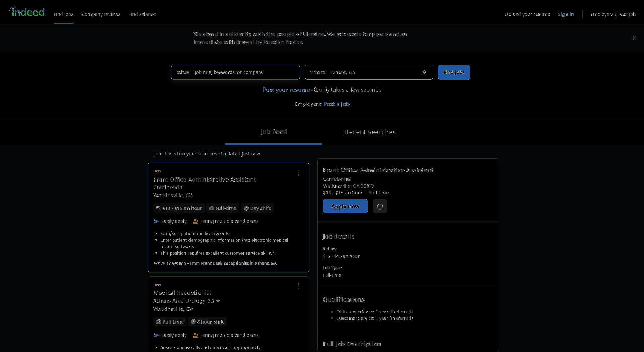Click Athens Area Urology company name
Viewport: 644px width, 352px height.
[x=179, y=301]
